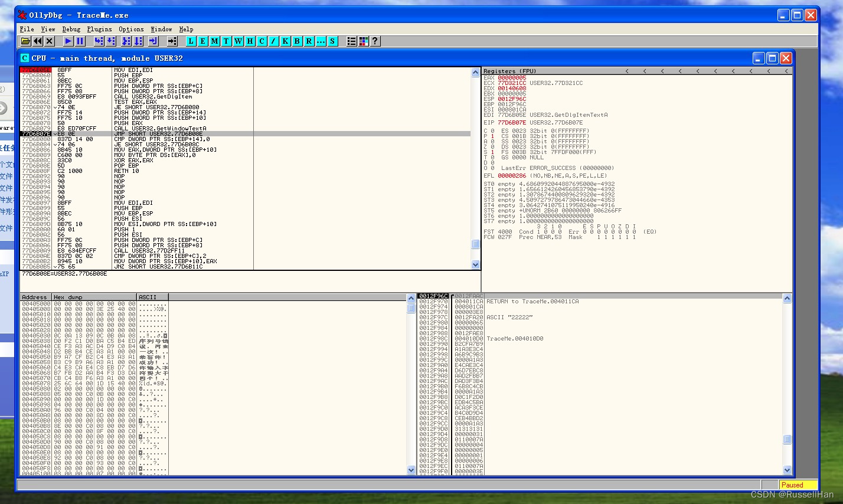Open the Debug menu
Image resolution: width=843 pixels, height=504 pixels.
[71, 29]
